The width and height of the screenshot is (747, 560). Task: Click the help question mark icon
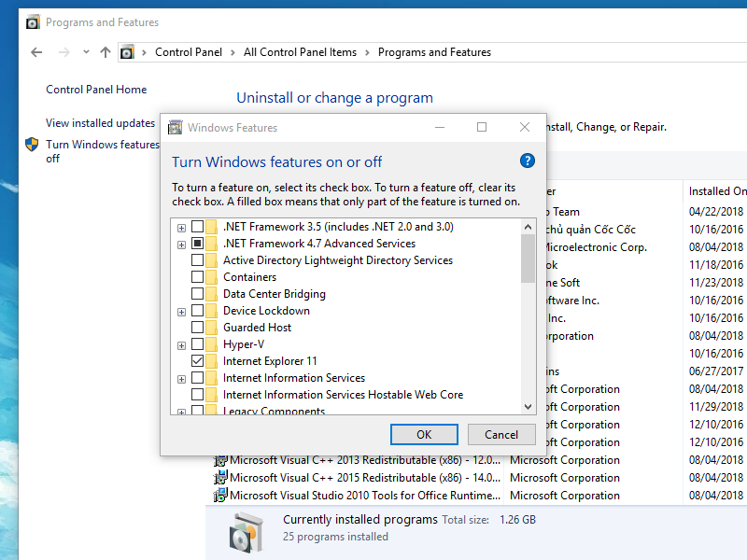click(527, 161)
